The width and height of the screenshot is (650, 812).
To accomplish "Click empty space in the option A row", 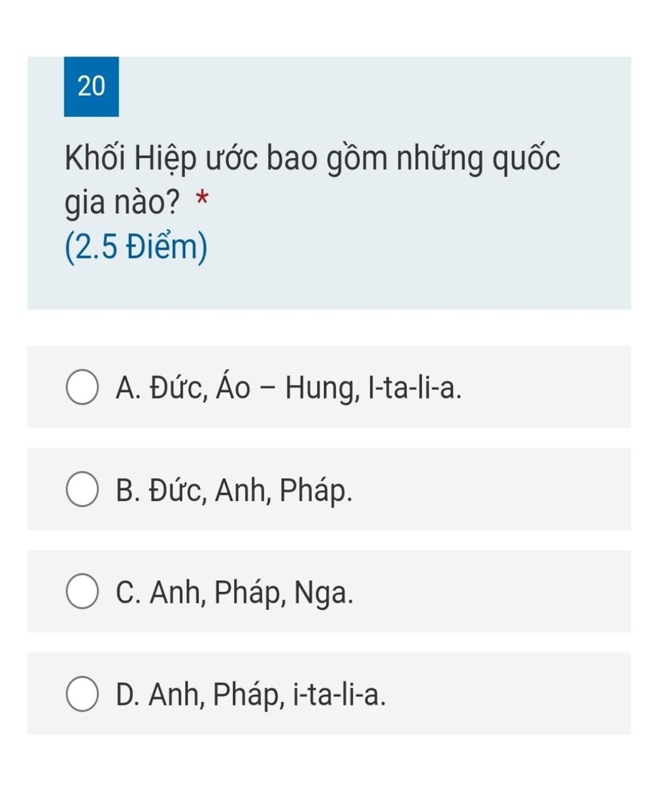I will pos(546,387).
